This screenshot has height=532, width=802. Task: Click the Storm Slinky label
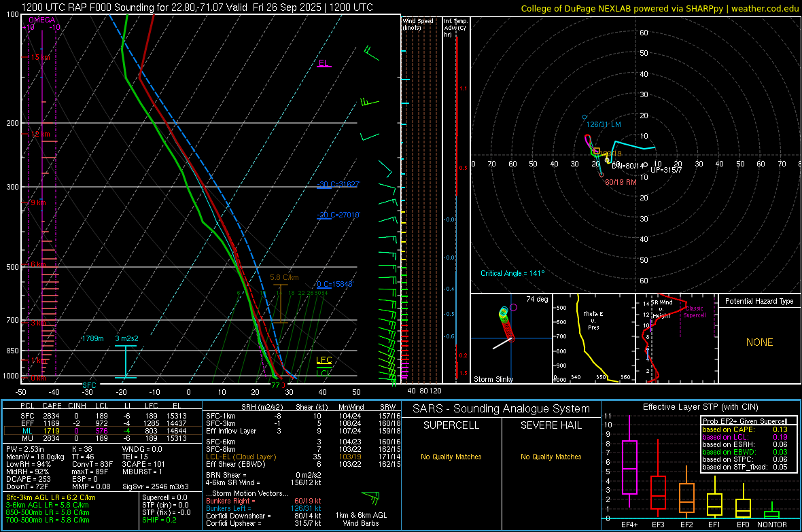(493, 379)
